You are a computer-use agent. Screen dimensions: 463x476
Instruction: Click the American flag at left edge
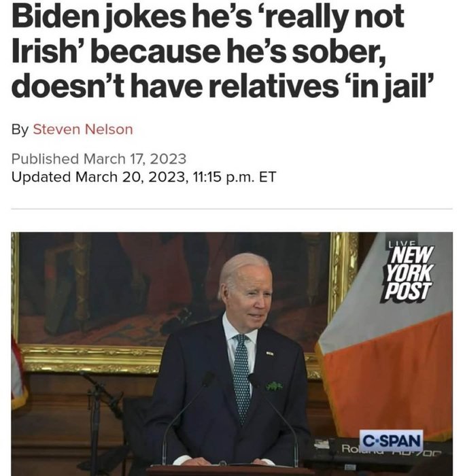[18, 372]
